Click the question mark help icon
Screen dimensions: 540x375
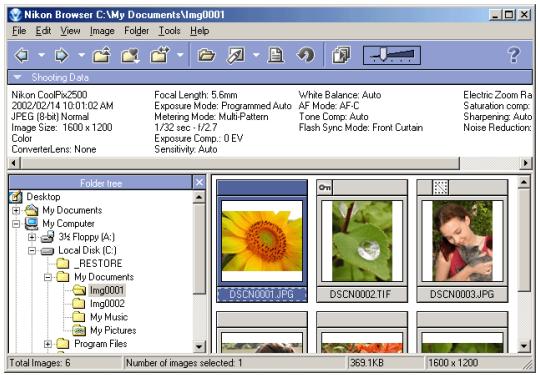[x=513, y=55]
